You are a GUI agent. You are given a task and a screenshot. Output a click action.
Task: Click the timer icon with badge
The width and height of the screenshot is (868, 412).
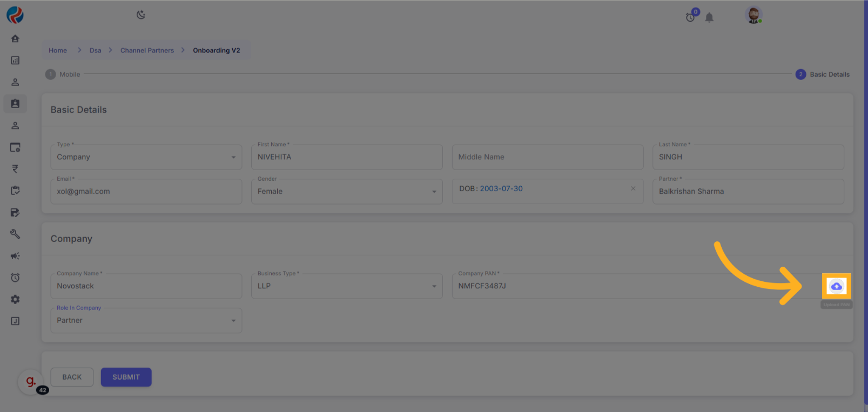click(690, 17)
